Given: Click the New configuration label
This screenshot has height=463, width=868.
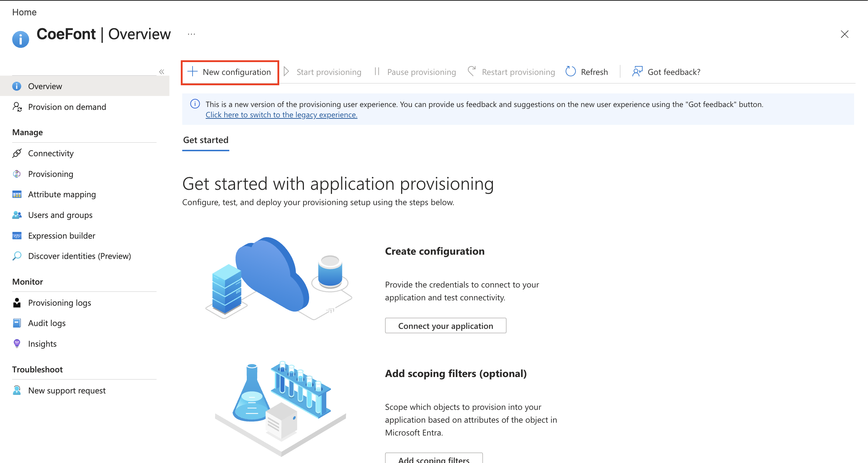Looking at the screenshot, I should click(237, 72).
